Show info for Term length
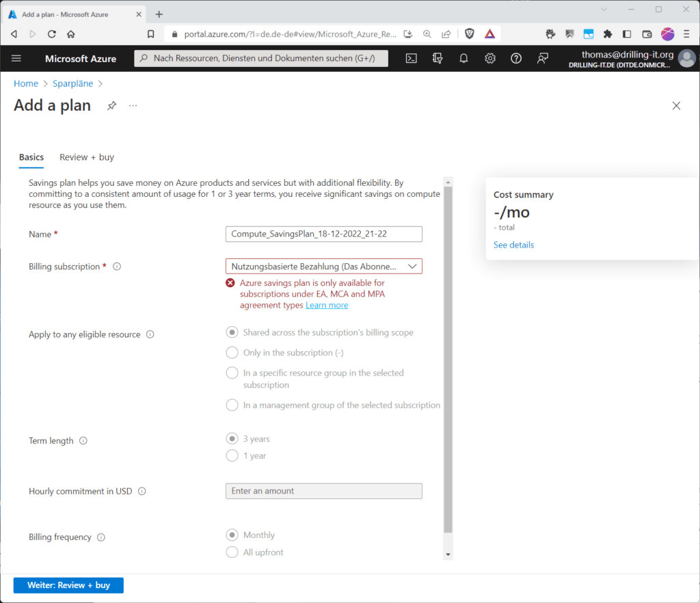 83,440
